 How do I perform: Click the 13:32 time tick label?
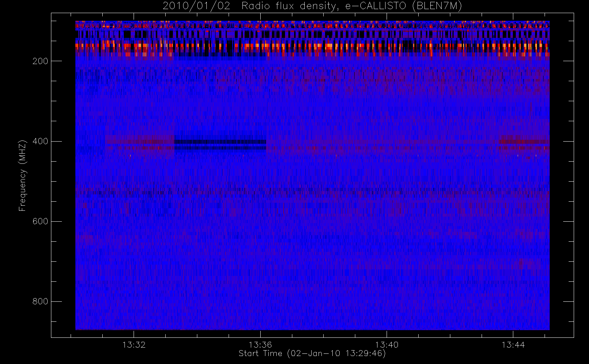[134, 345]
